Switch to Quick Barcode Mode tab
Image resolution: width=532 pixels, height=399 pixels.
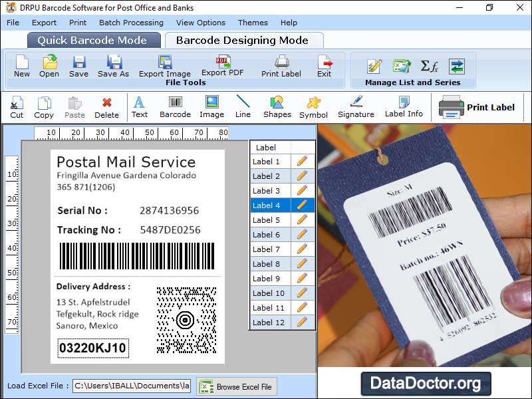click(94, 40)
